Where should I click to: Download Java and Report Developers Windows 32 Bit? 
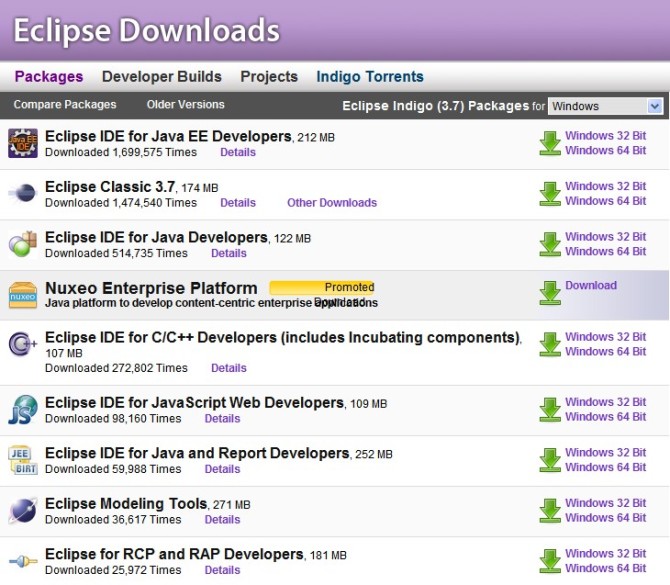point(605,453)
